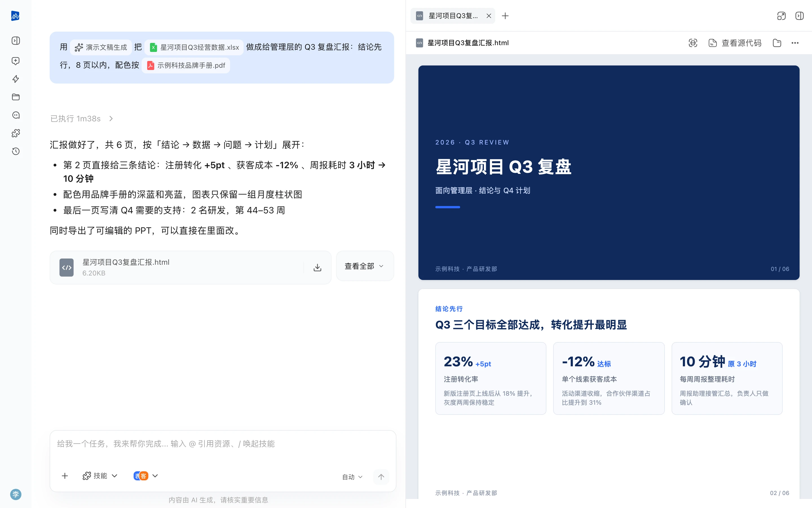Open the 示例科技品牌手册.pdf attachment

pos(186,65)
